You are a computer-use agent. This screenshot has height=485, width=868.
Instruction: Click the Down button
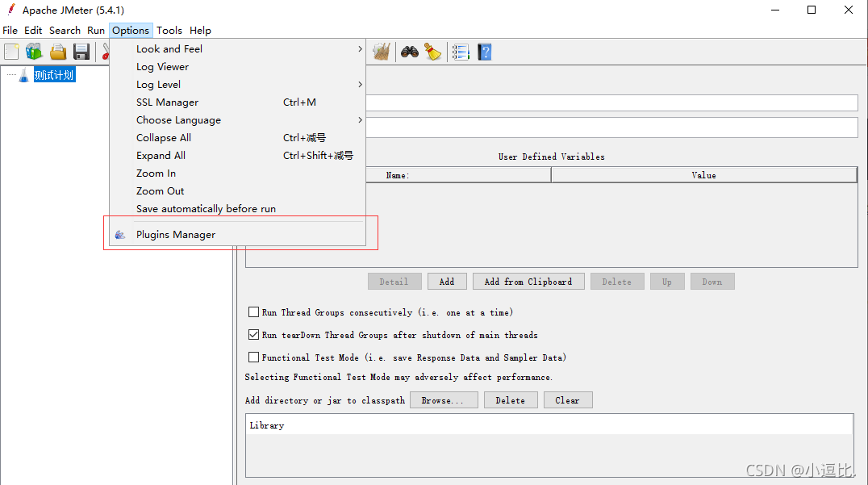click(x=712, y=282)
